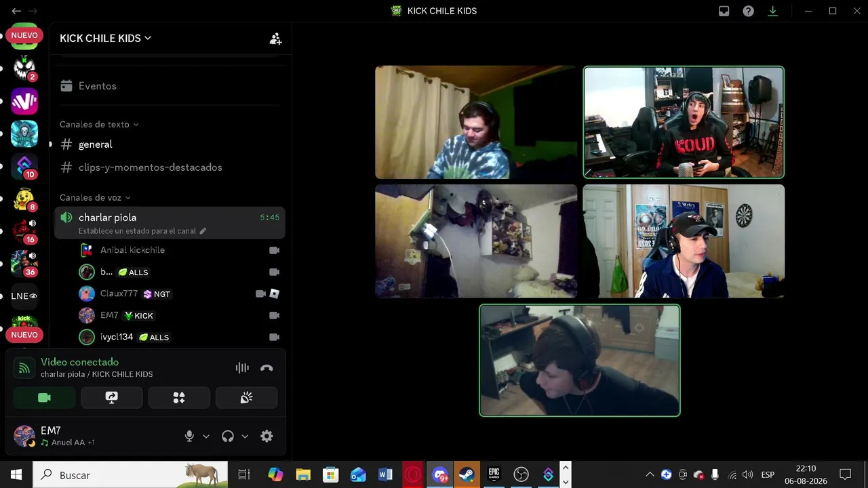Open the ESP language indicator
The height and width of the screenshot is (488, 868).
click(768, 475)
